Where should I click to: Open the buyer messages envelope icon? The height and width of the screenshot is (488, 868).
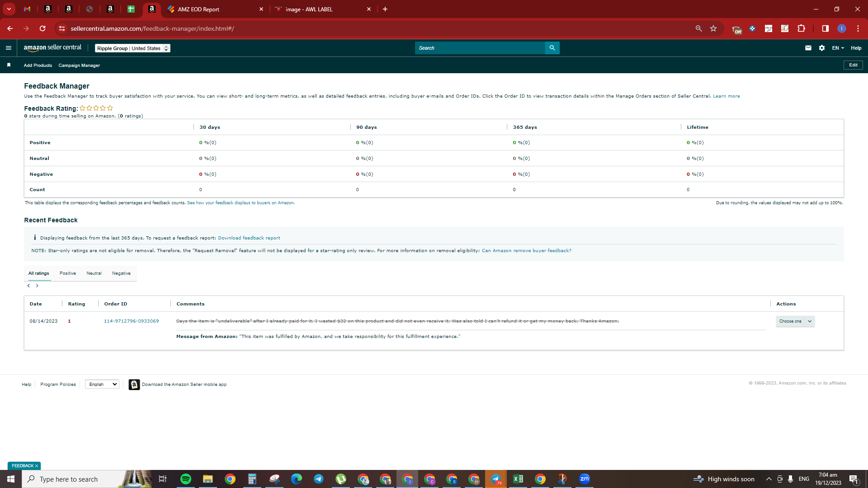[808, 48]
